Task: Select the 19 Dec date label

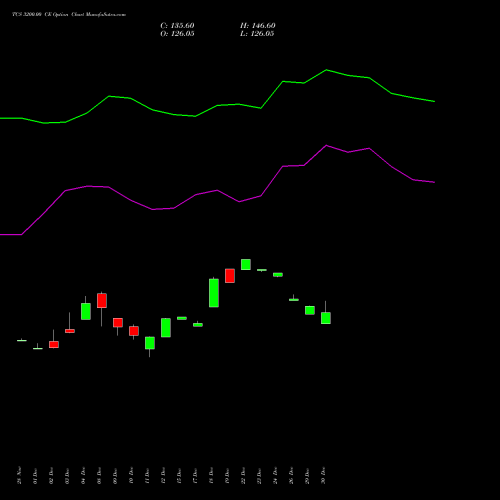Action: pyautogui.click(x=227, y=475)
